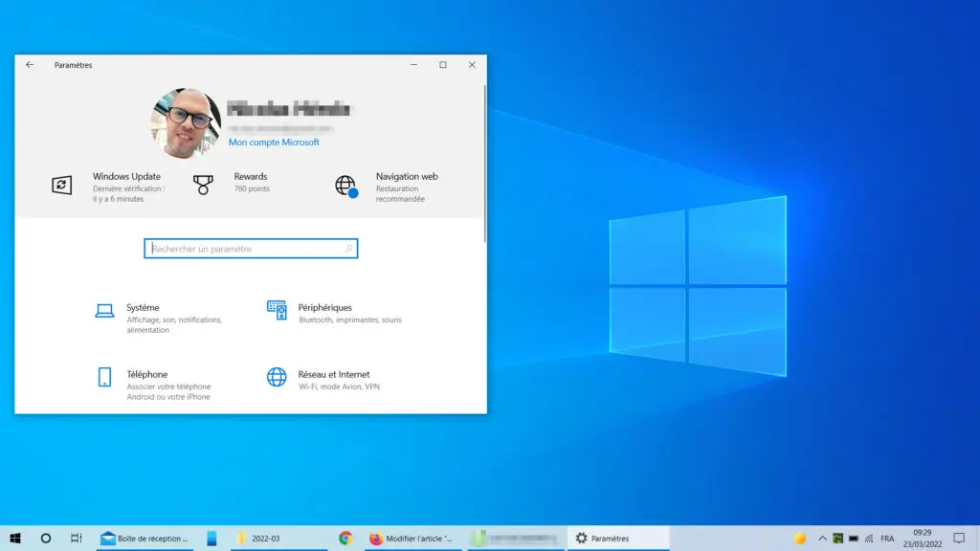Open the Wi-Fi network tray icon
Viewport: 980px width, 551px height.
pyautogui.click(x=869, y=539)
